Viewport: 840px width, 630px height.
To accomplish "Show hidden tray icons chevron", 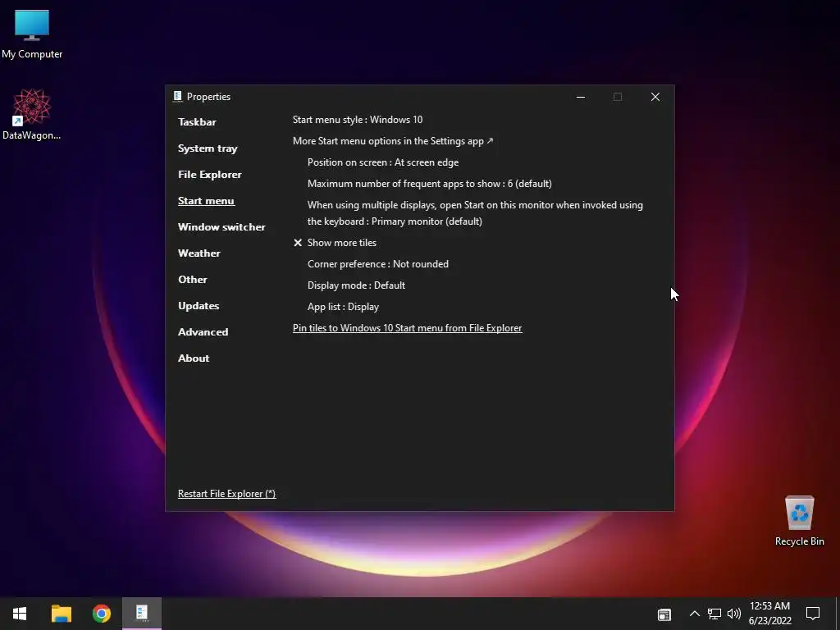I will (x=694, y=614).
